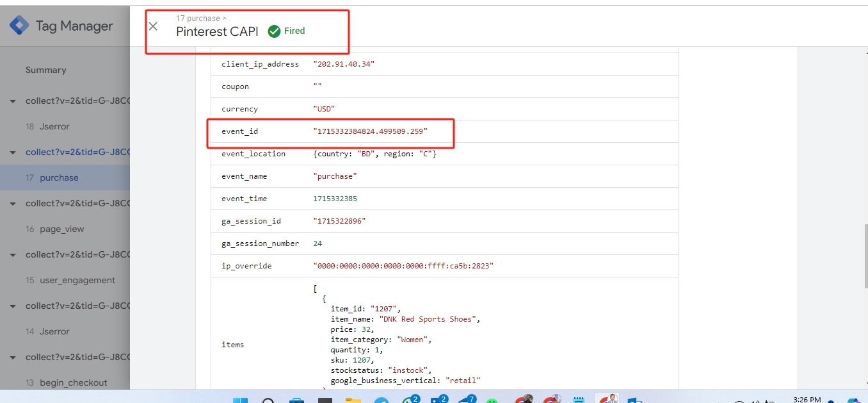Collapse the collect group above 18 Jserror
The height and width of the screenshot is (403, 868).
click(13, 101)
